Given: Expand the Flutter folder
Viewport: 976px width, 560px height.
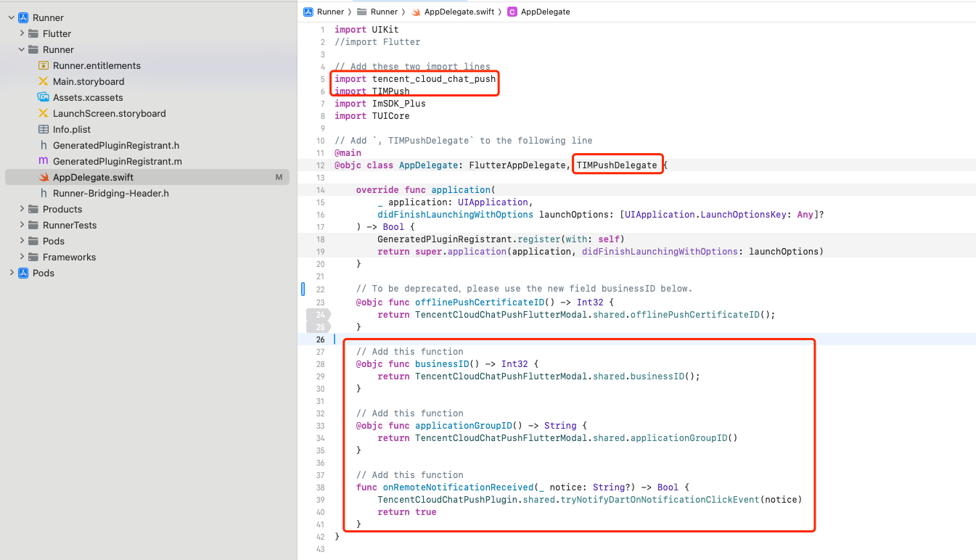Looking at the screenshot, I should [22, 33].
